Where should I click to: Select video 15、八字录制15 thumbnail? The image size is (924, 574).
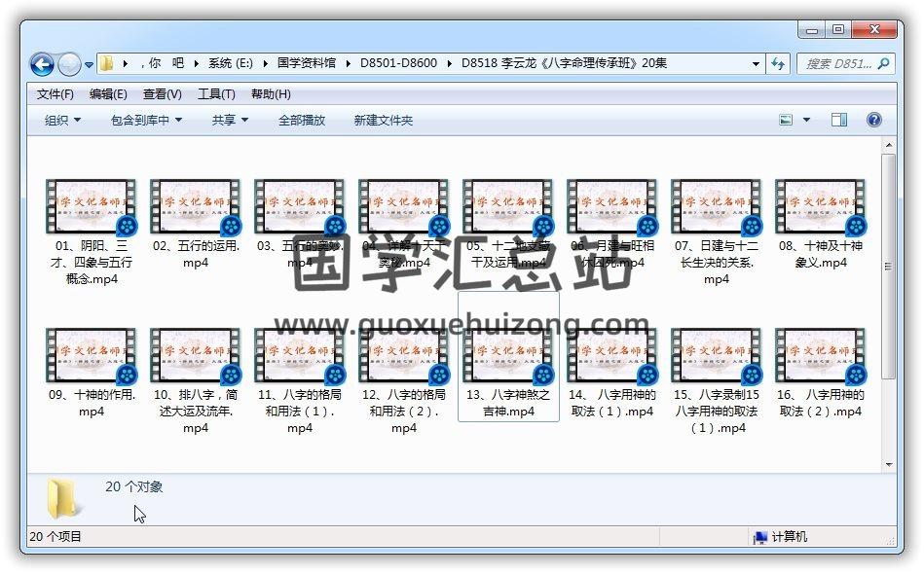(x=717, y=355)
